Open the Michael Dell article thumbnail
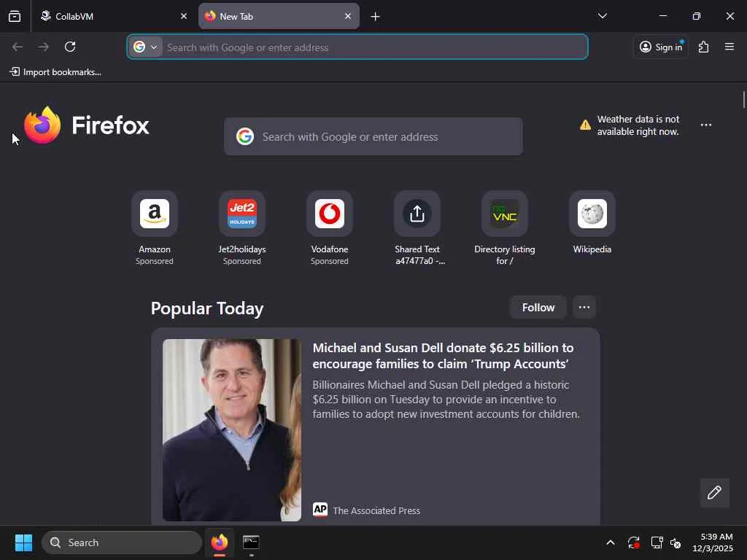 click(x=231, y=430)
